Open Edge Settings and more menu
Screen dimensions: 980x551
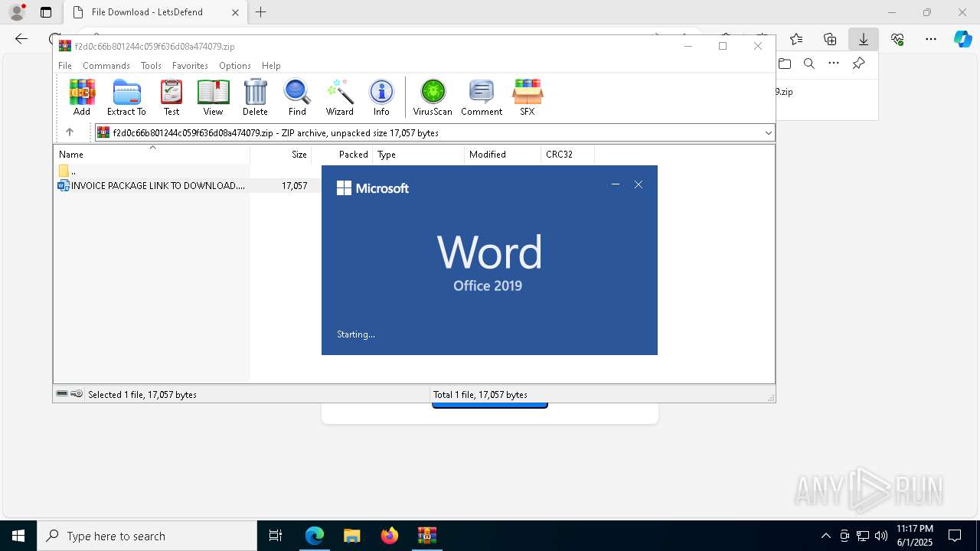(931, 39)
